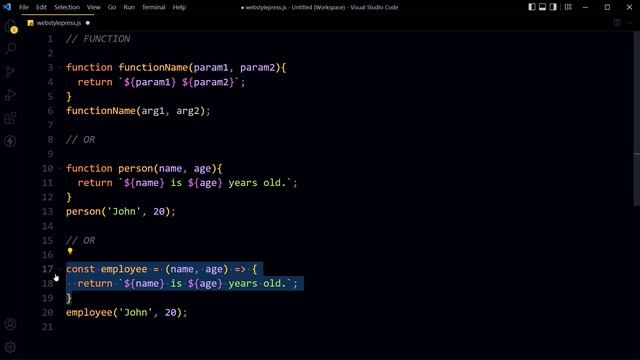Open the Explorer view in activity bar

[x=11, y=27]
